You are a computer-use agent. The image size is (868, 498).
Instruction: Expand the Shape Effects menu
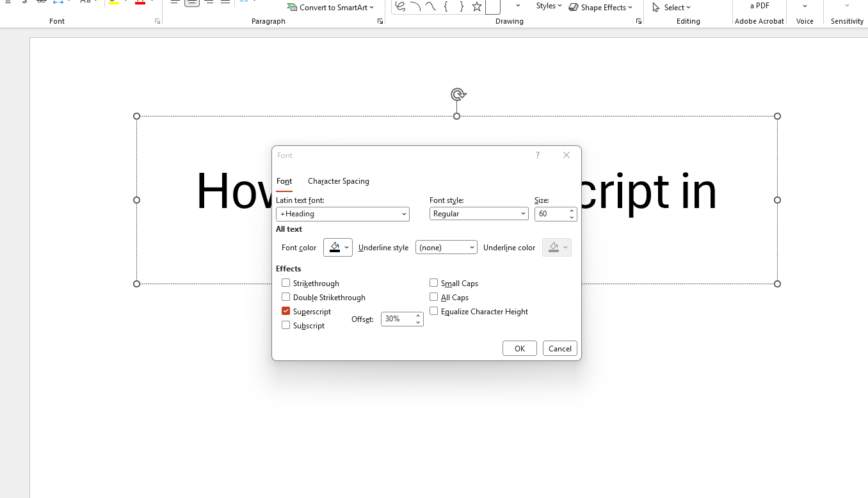coord(600,8)
